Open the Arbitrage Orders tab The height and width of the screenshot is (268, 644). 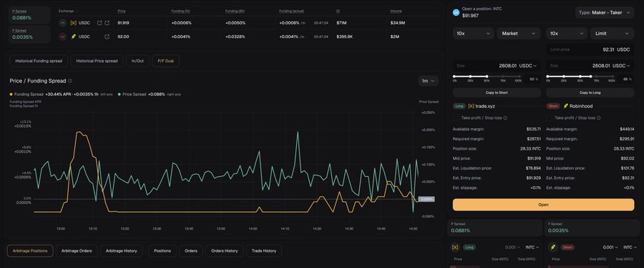(x=77, y=251)
